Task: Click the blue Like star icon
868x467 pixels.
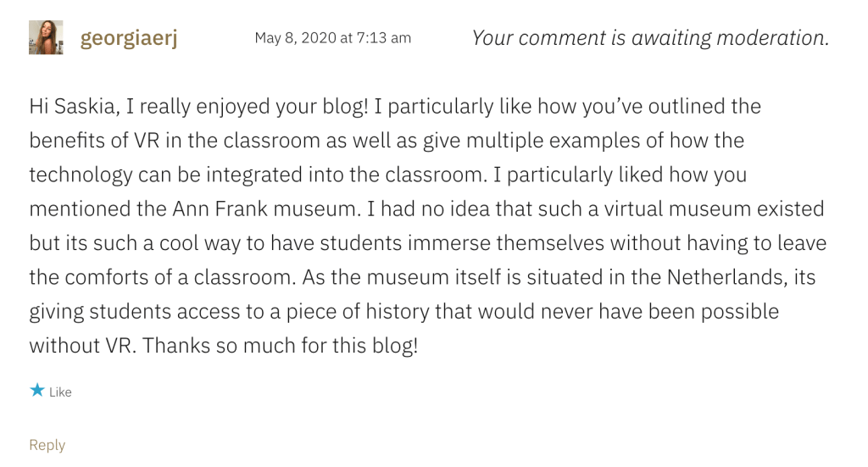Action: coord(36,391)
